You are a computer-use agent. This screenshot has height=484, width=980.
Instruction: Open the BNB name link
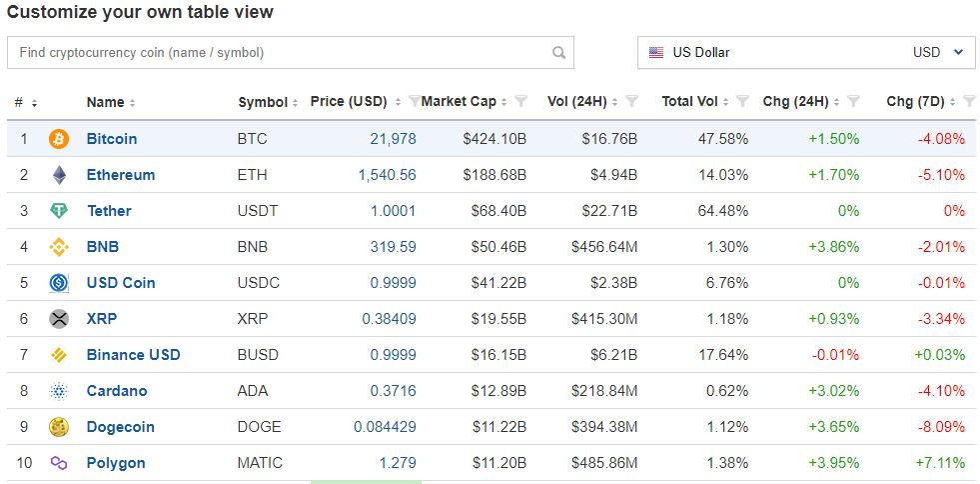coord(103,247)
